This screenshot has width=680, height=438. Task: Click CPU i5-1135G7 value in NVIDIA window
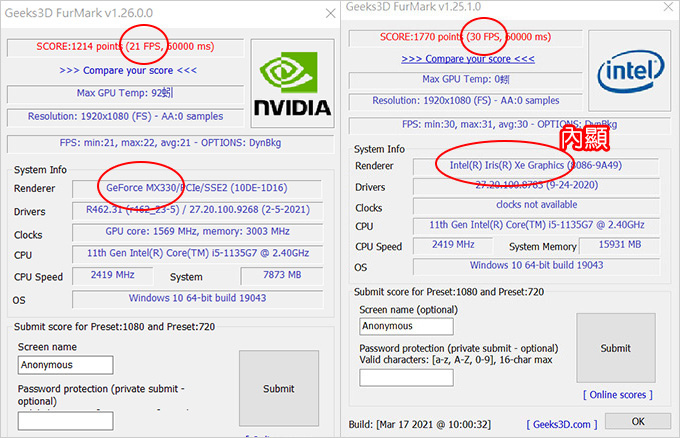click(x=198, y=253)
